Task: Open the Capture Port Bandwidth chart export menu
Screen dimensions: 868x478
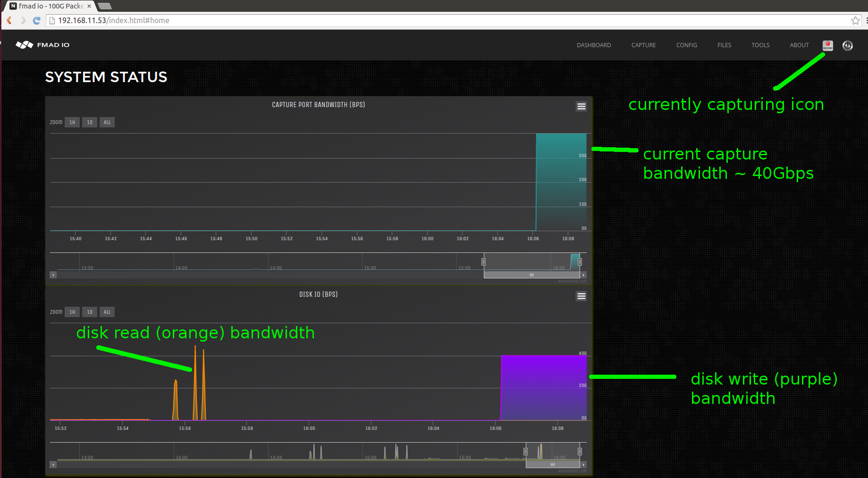Action: pyautogui.click(x=581, y=106)
